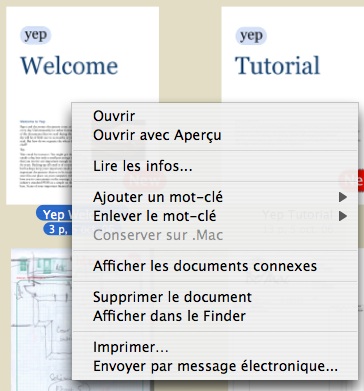
Task: Select Imprimer… from the context menu
Action: pos(215,347)
